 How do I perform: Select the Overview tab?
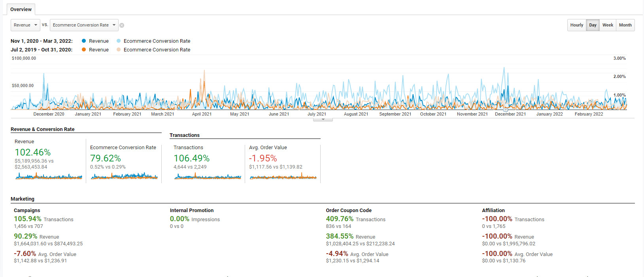21,9
